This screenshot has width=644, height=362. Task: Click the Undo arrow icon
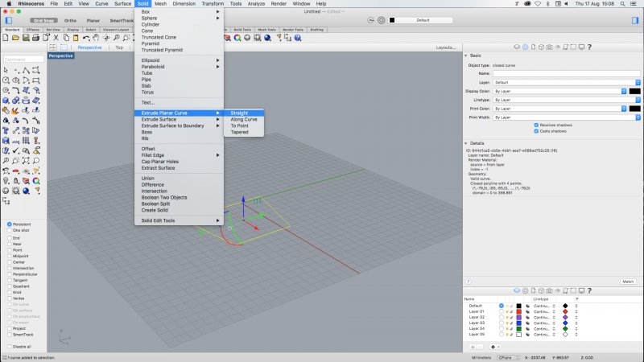86,38
